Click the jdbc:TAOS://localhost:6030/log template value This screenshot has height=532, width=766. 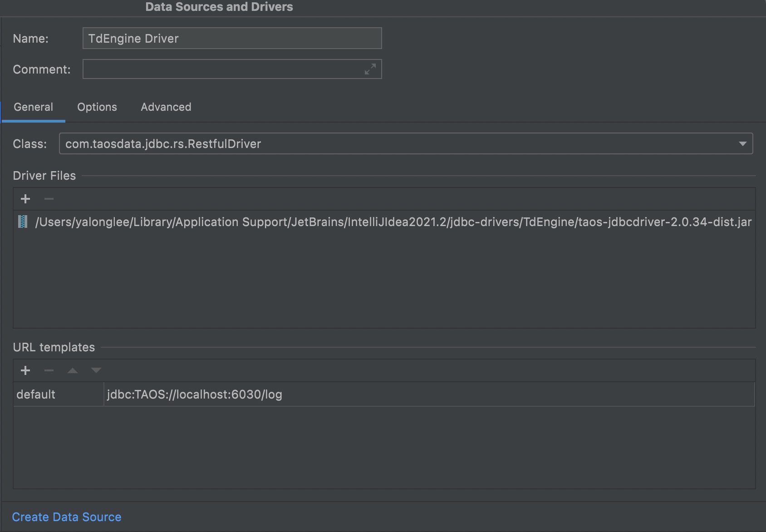pos(194,394)
